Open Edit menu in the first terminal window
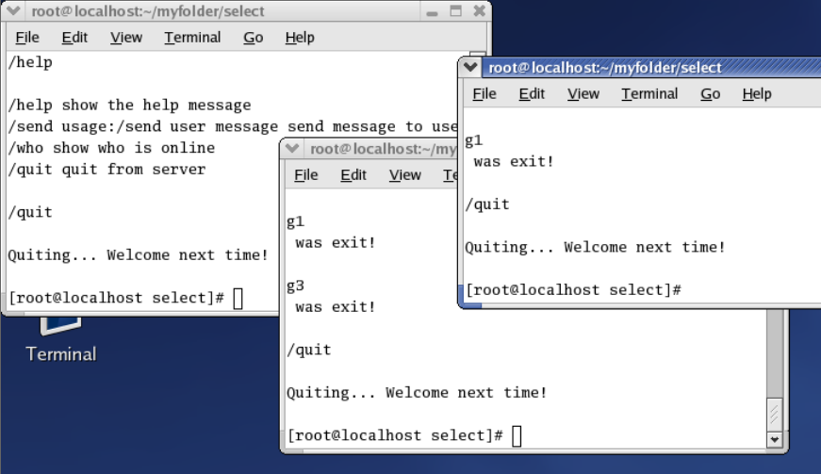This screenshot has height=474, width=821. 74,37
